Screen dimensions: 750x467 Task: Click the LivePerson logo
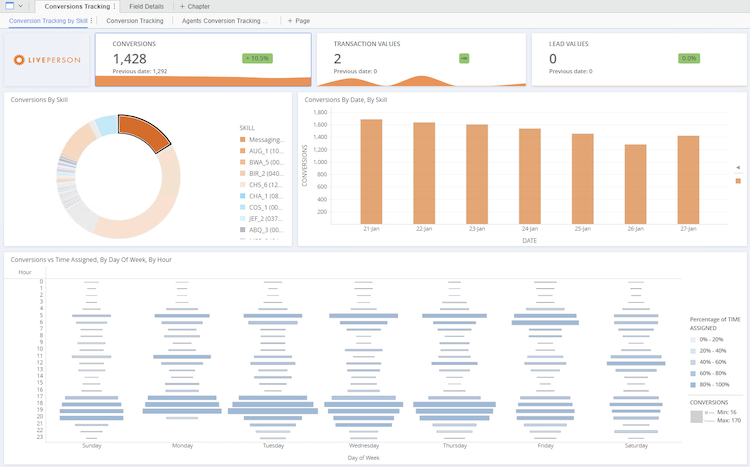[47, 60]
